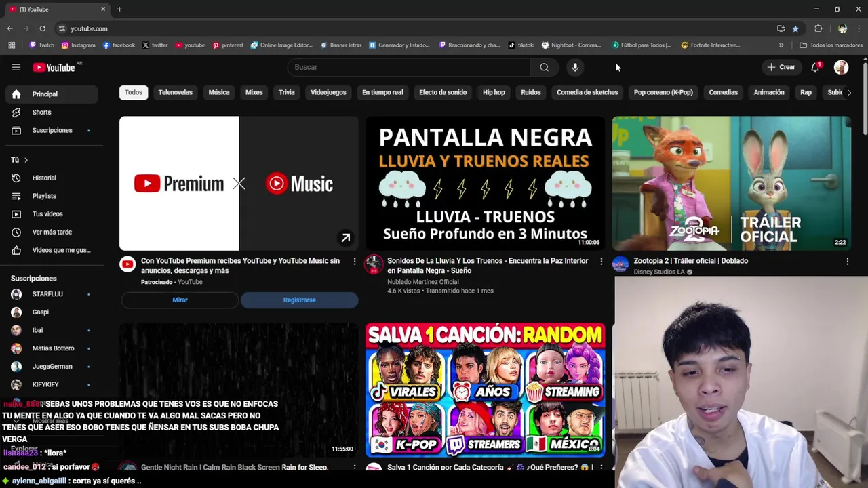Screen dimensions: 868x488
Task: Click the page vertical scrollbar
Action: coord(865,98)
